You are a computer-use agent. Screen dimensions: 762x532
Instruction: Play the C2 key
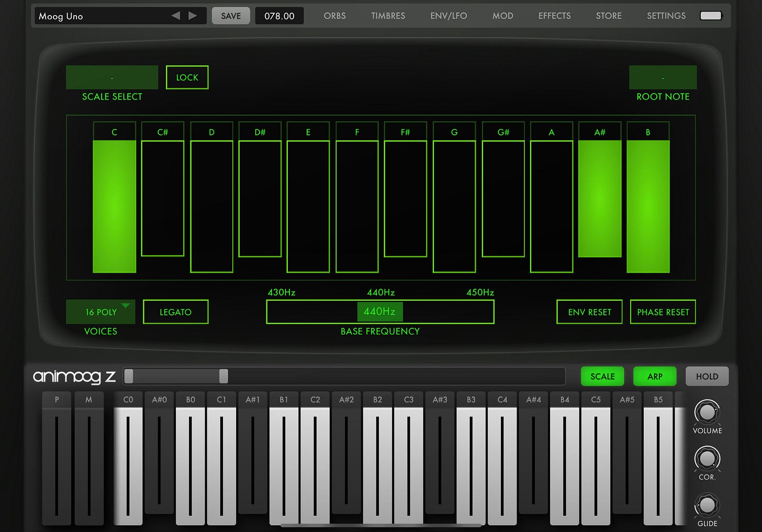(x=315, y=458)
